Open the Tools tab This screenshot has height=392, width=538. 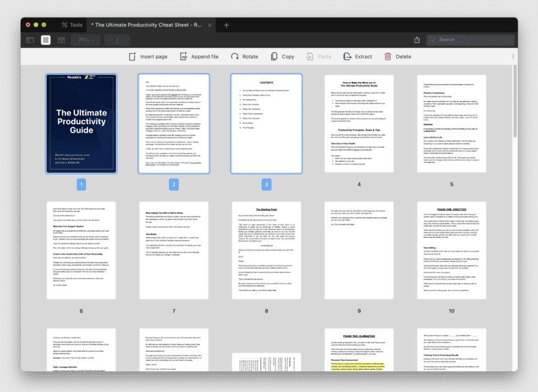coord(72,25)
